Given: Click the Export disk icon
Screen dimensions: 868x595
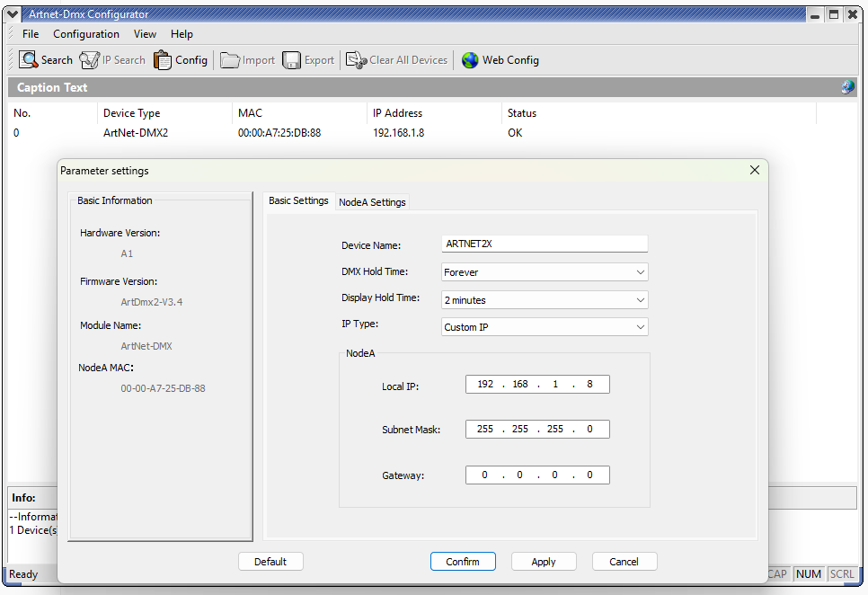Looking at the screenshot, I should (291, 60).
